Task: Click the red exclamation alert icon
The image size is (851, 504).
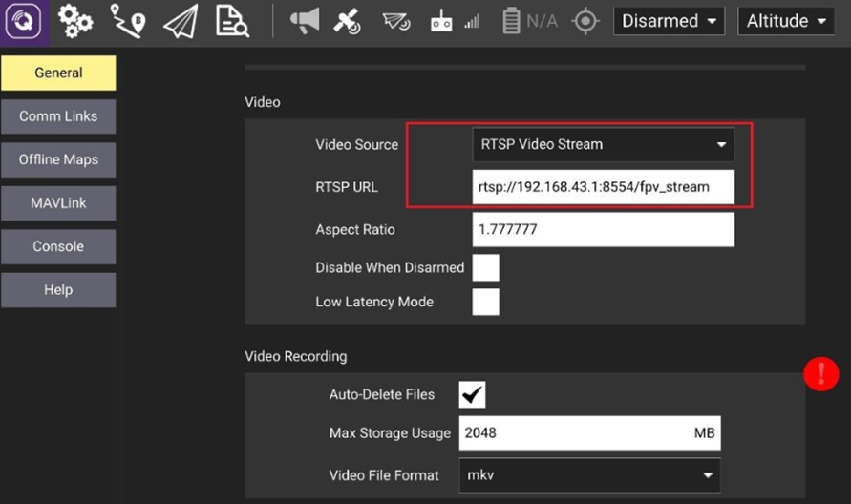Action: point(821,374)
